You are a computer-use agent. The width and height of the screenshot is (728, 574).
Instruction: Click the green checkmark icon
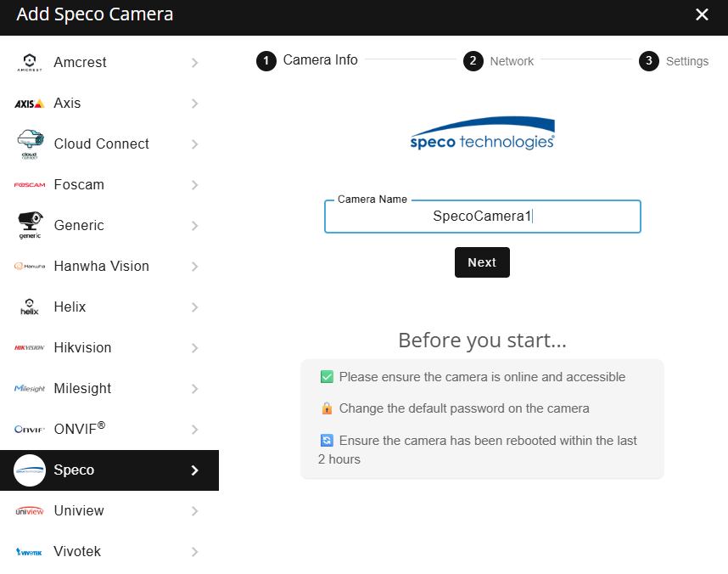point(327,376)
